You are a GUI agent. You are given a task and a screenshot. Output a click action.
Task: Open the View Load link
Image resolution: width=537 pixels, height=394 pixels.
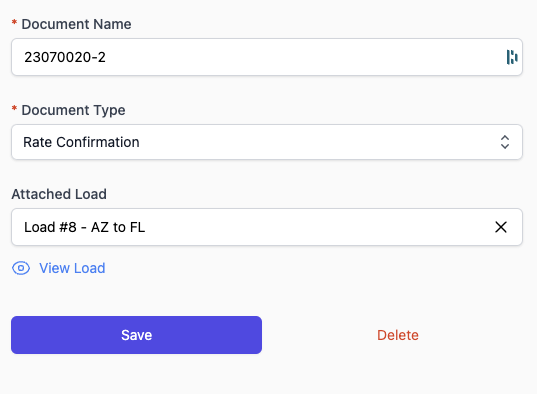click(72, 268)
